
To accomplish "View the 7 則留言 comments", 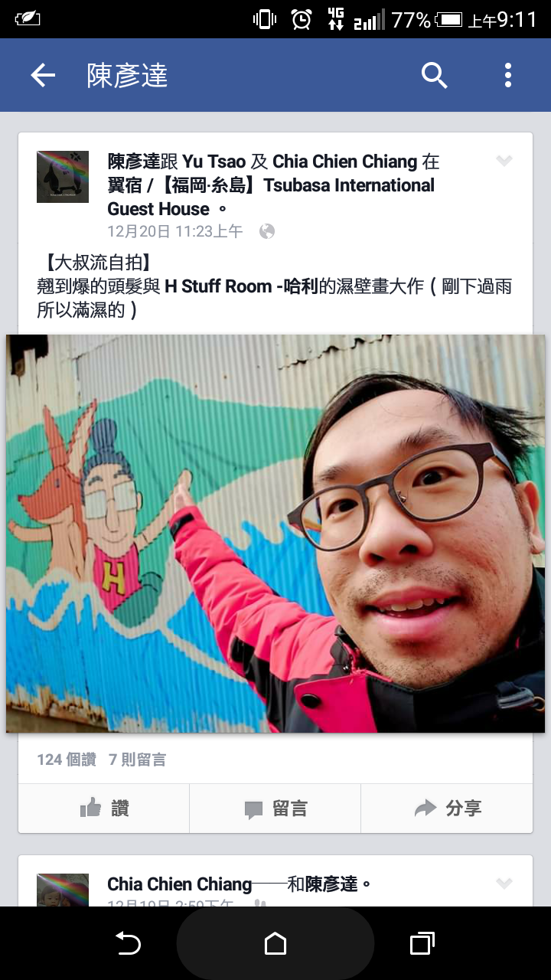I will point(138,759).
